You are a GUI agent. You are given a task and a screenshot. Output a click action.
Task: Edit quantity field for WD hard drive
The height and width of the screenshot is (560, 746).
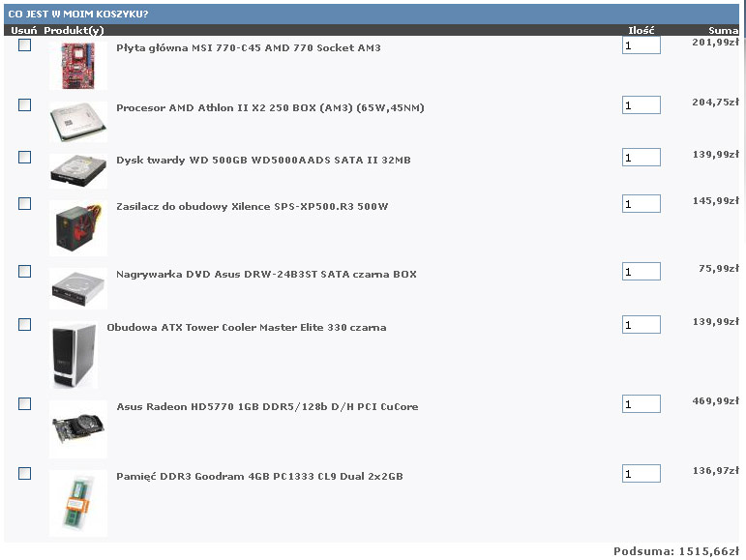click(x=642, y=158)
